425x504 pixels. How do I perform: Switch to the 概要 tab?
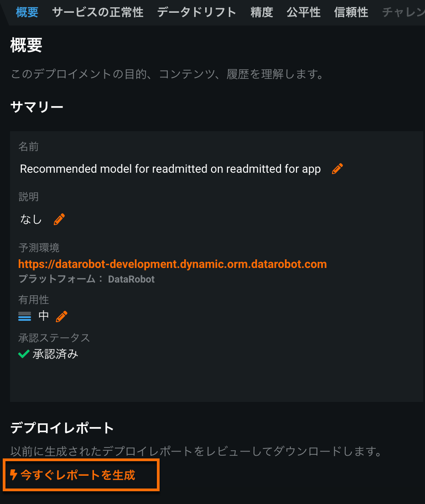point(27,12)
